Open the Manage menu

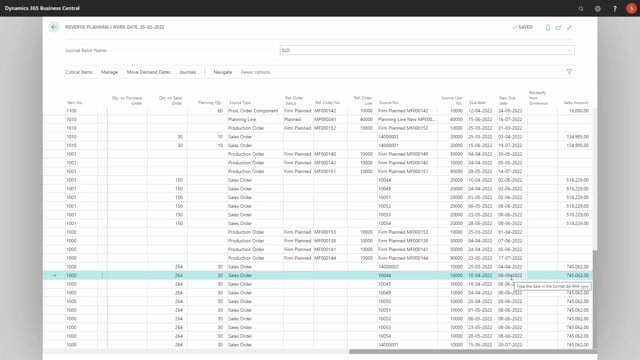[109, 72]
